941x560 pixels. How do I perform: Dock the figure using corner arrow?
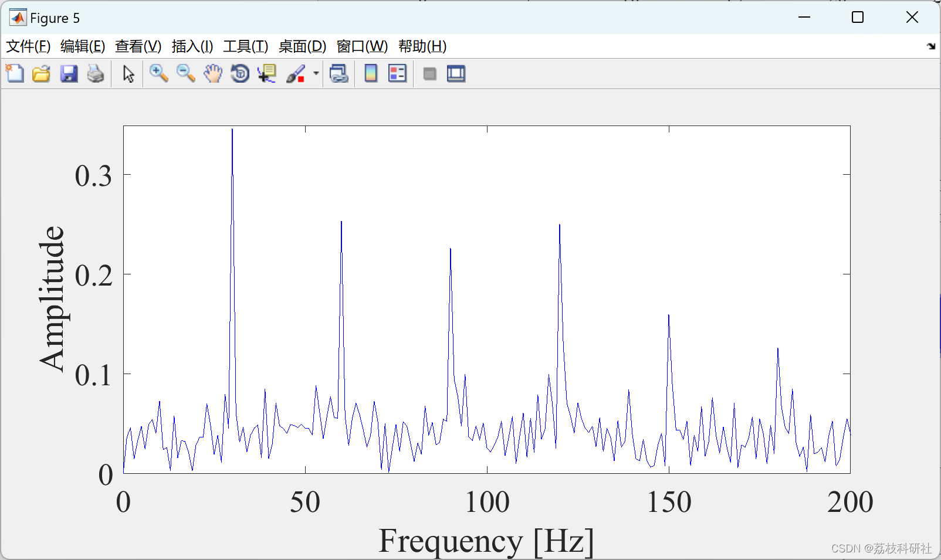tap(931, 46)
